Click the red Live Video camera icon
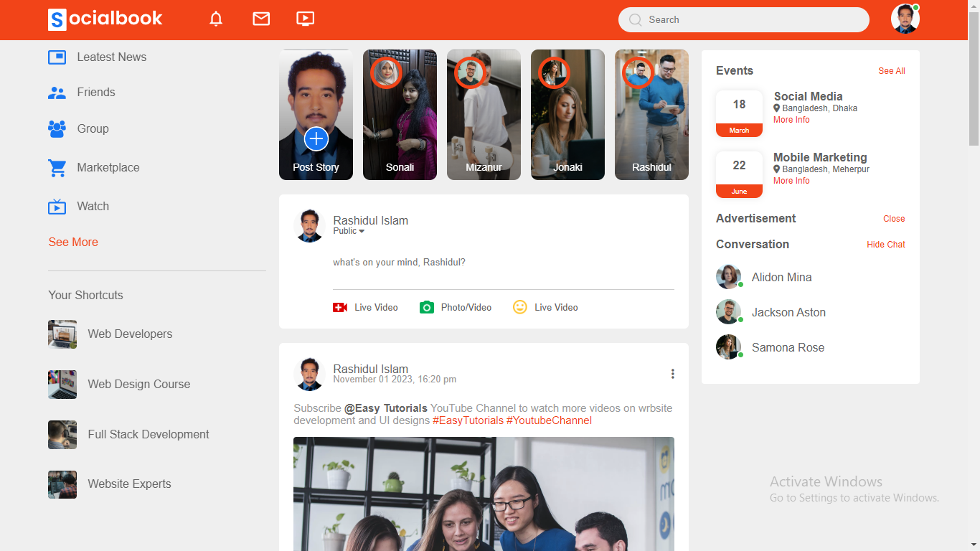 (x=340, y=307)
